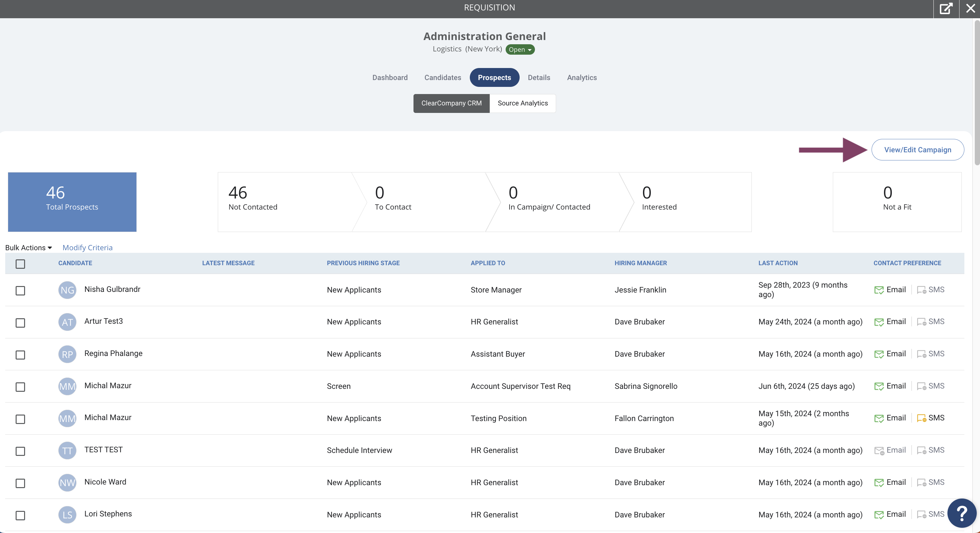980x533 pixels.
Task: Click Nisha Gulbrandr's NG avatar
Action: pyautogui.click(x=67, y=290)
